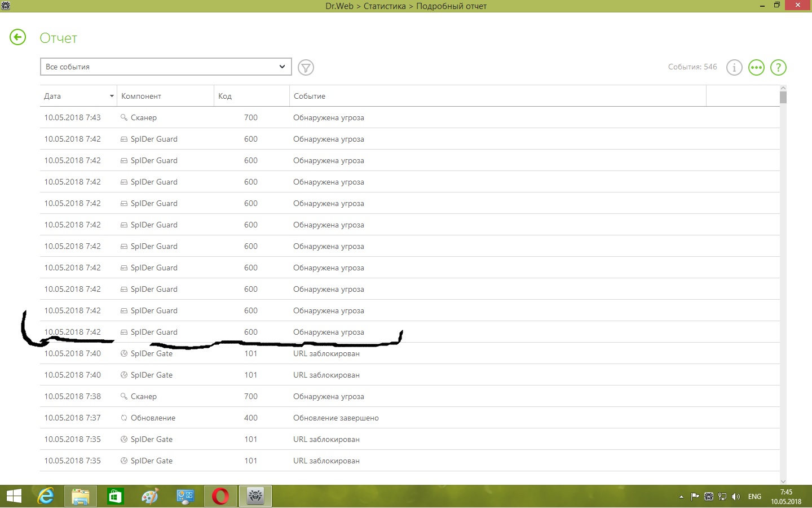
Task: Select the 10.05.2018 7:38 date cell
Action: (73, 396)
